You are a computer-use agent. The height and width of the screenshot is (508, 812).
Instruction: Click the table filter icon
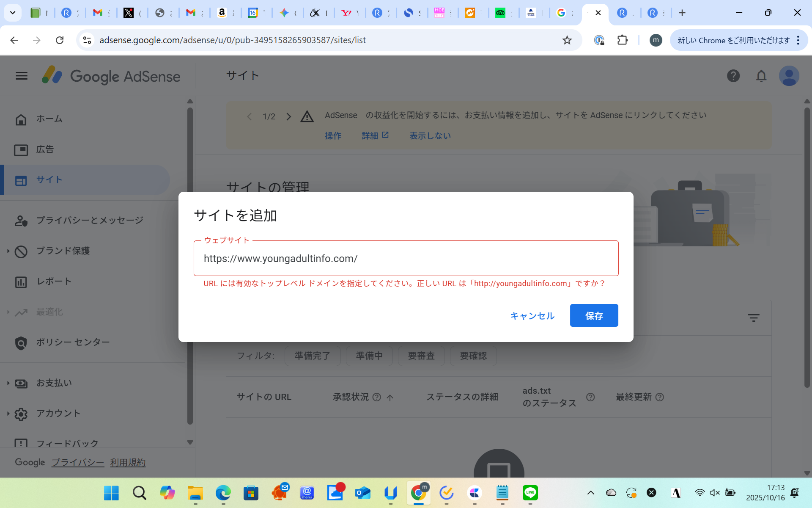[x=753, y=317]
